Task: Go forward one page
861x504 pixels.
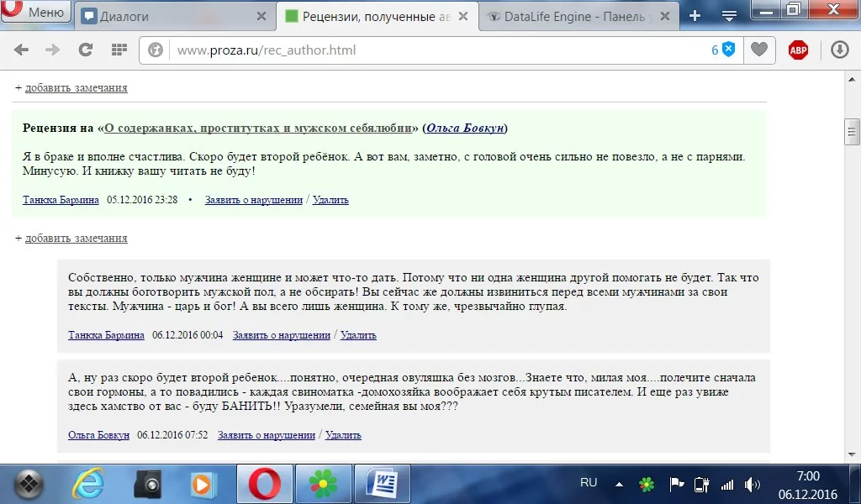Action: tap(52, 50)
